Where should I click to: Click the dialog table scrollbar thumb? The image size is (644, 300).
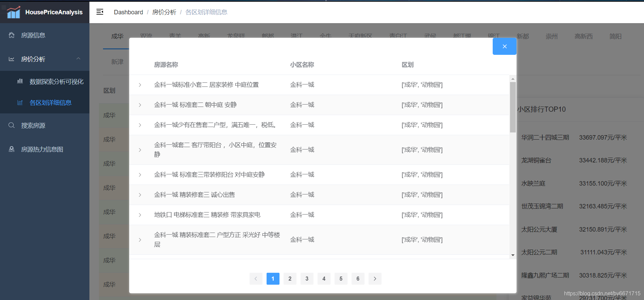pyautogui.click(x=513, y=107)
